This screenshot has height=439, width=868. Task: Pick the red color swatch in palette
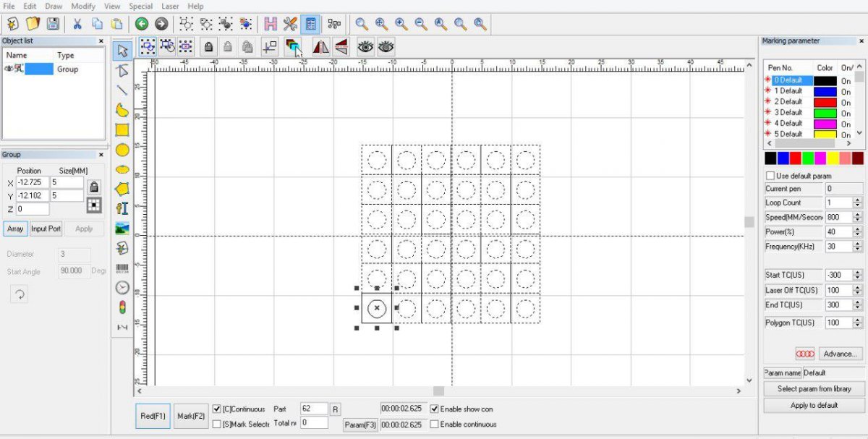[796, 158]
